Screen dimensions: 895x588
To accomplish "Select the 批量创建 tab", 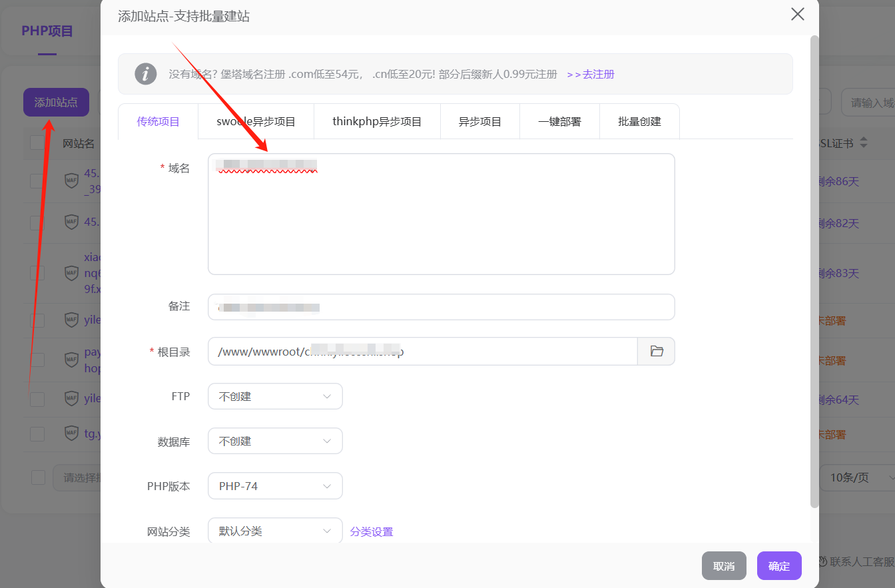I will [639, 122].
